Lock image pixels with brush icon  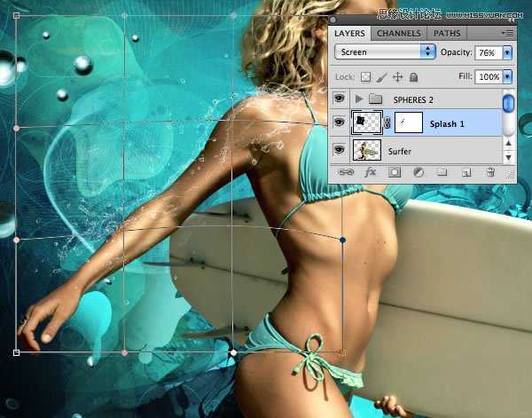coord(382,77)
